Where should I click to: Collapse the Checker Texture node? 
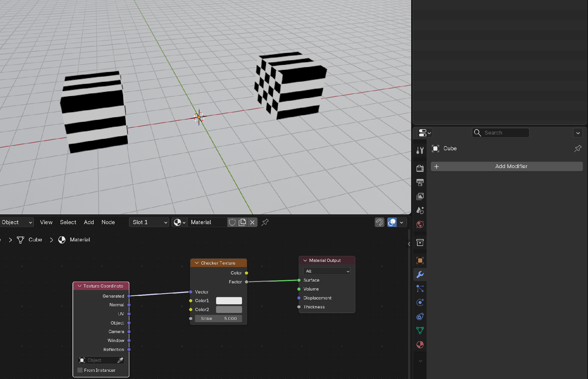[x=197, y=263]
